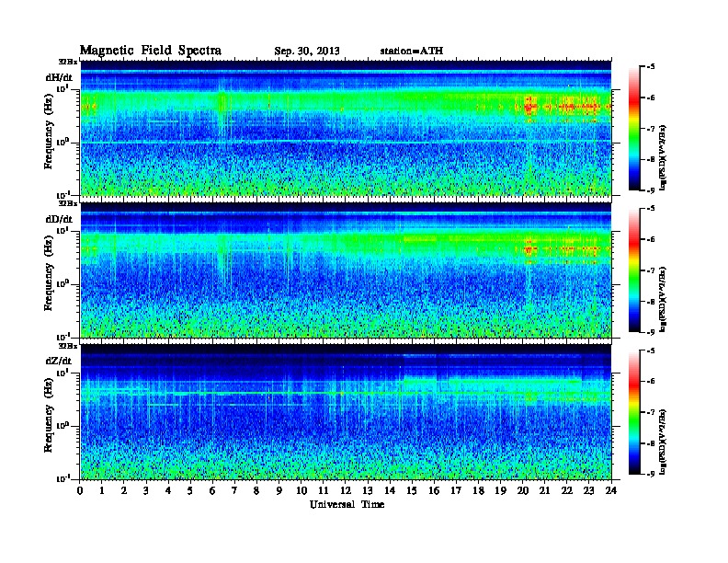Click the "32Hz" label above dH/dt panel

pos(68,61)
